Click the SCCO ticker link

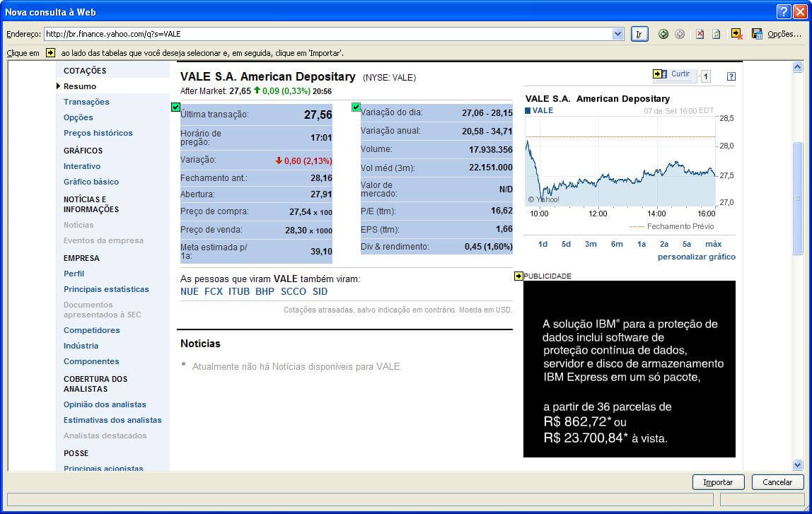tap(293, 291)
